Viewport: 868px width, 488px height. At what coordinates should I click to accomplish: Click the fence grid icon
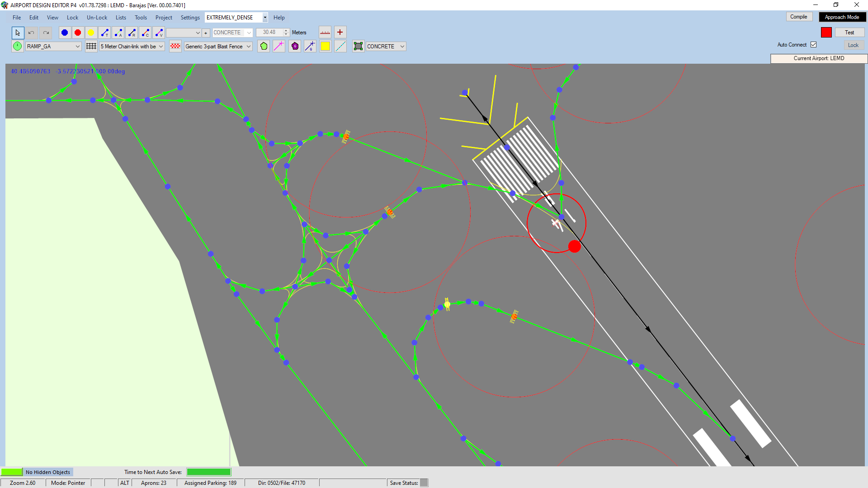(x=91, y=46)
